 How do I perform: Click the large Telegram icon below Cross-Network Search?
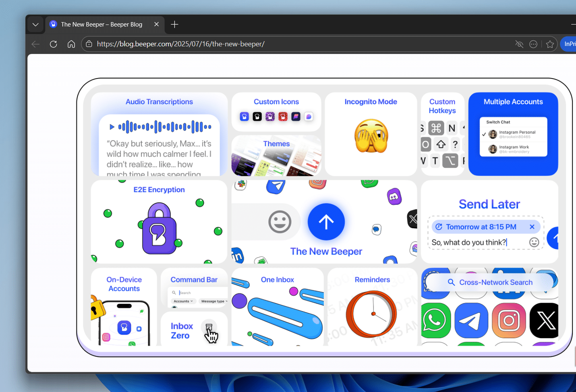click(471, 321)
